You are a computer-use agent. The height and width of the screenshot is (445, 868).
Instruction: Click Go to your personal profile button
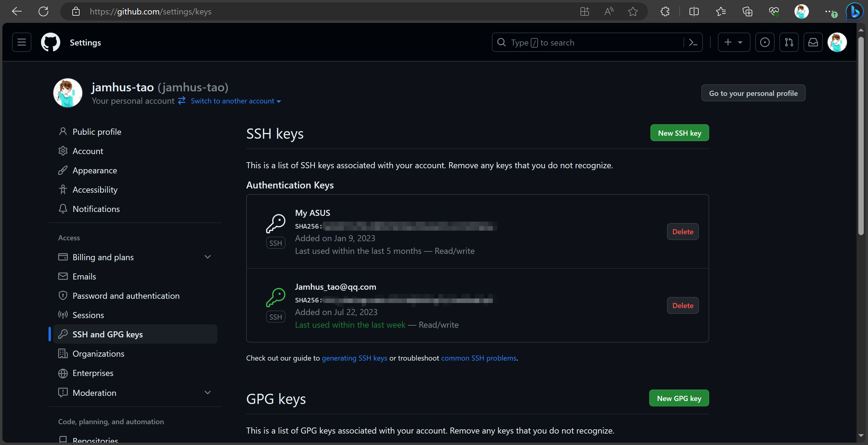pos(753,93)
